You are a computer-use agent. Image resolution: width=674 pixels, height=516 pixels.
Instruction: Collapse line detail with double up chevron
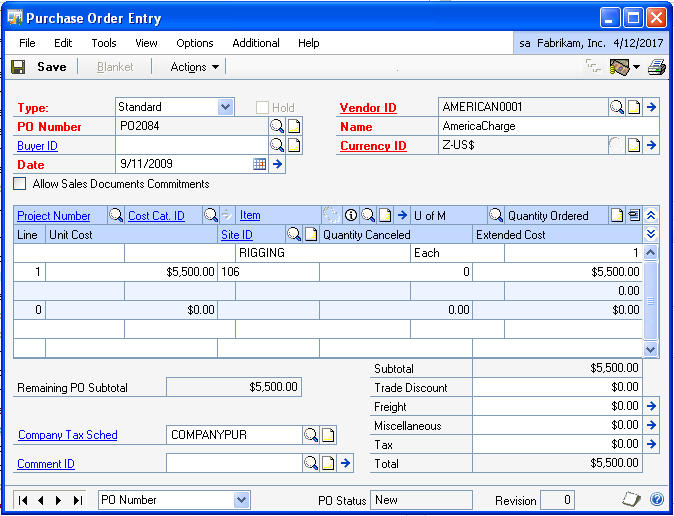[x=651, y=215]
